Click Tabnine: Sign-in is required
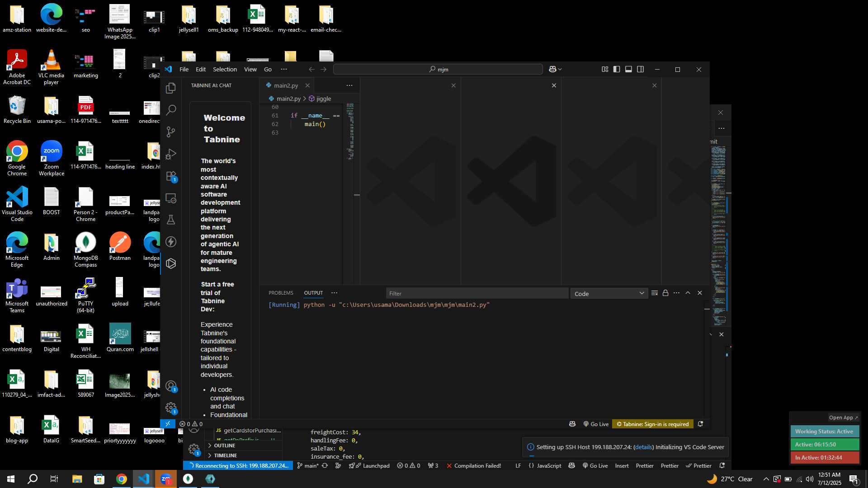868x488 pixels. click(652, 424)
